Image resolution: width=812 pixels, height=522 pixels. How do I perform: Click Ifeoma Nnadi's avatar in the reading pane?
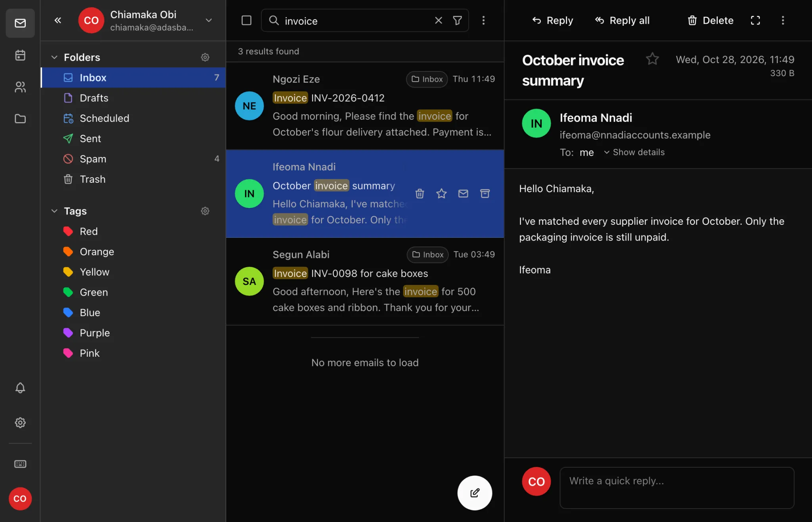coord(536,123)
